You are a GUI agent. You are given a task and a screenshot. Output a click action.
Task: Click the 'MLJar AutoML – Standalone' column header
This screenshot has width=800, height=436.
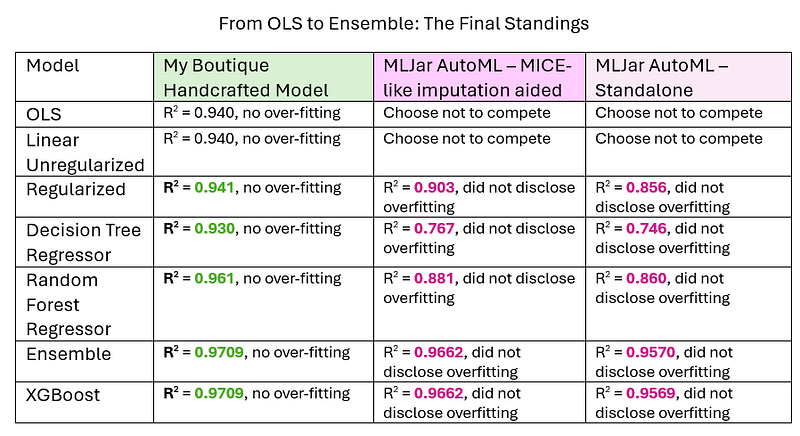[x=665, y=77]
